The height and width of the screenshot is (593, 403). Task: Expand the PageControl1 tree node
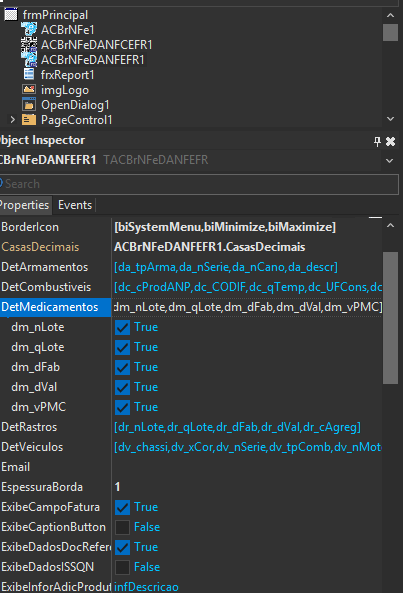(x=12, y=120)
